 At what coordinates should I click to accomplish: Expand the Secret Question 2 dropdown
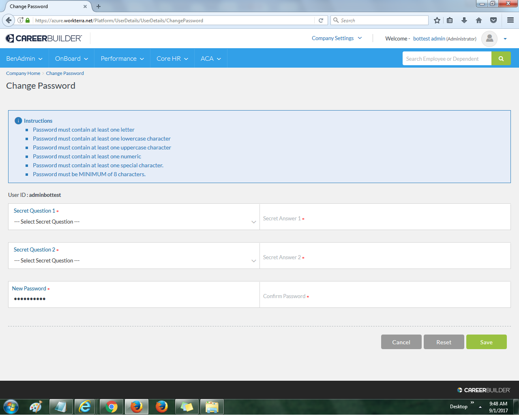254,261
